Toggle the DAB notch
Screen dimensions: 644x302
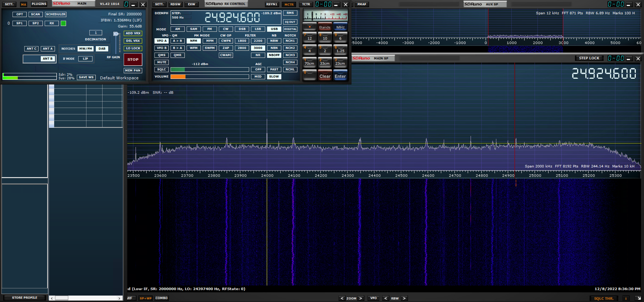point(102,48)
